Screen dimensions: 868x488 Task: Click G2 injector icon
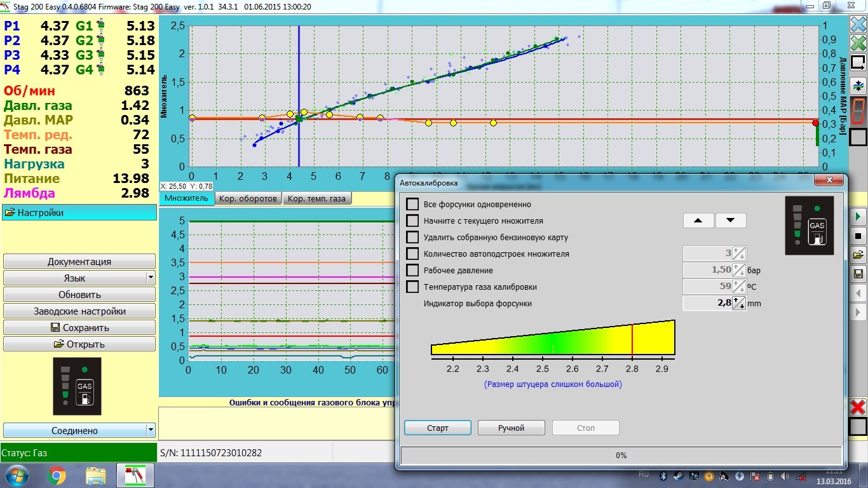tap(100, 41)
